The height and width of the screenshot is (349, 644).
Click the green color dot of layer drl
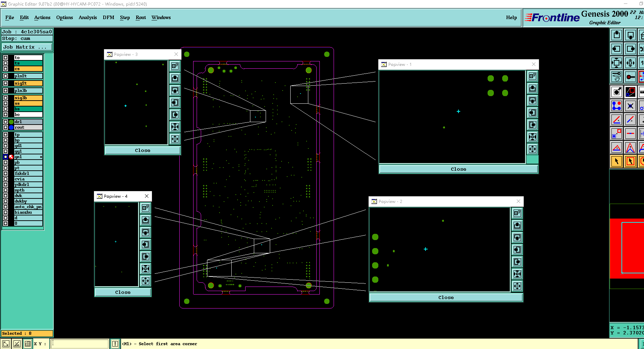[x=11, y=122]
